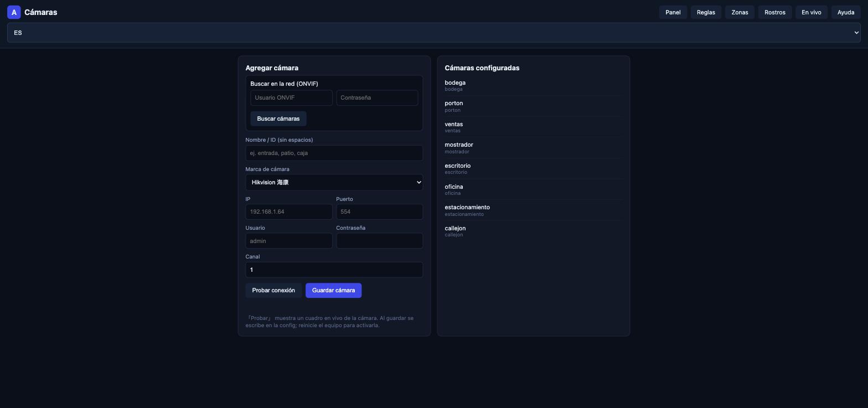
Task: Open the Ayuda page
Action: point(846,12)
